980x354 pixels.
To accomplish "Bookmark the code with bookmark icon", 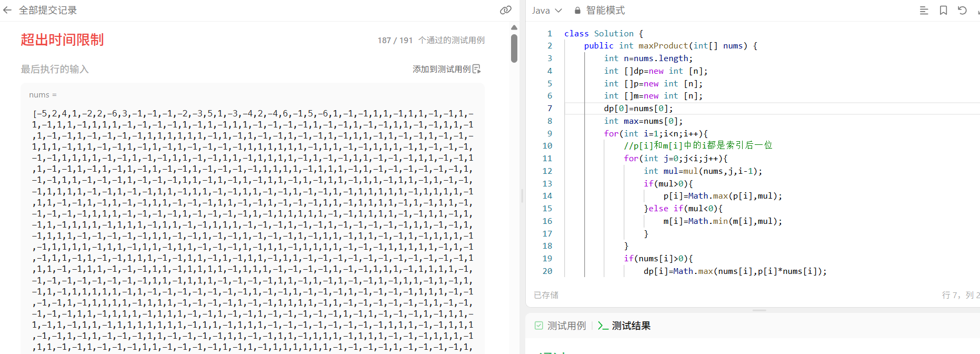I will click(x=943, y=10).
